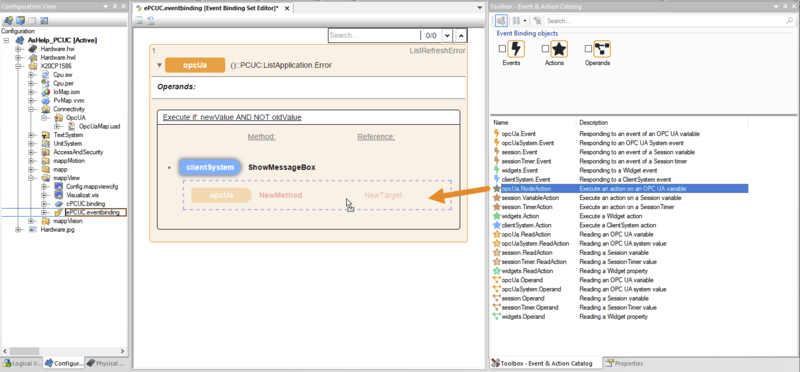This screenshot has width=800, height=372.
Task: Click the widgets.Event green lightning icon
Action: 497,170
